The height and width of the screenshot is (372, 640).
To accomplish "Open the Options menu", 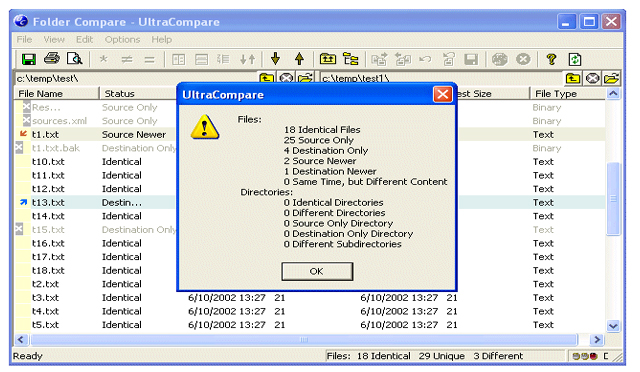I will (122, 40).
